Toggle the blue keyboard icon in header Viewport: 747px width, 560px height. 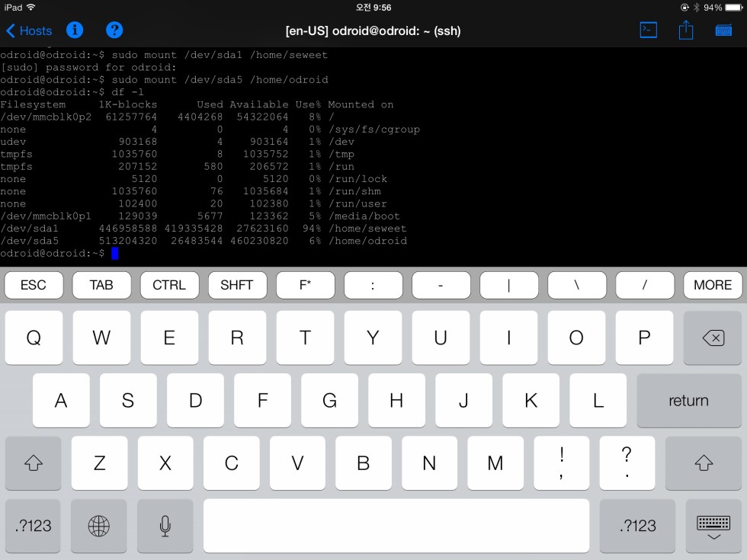coord(723,30)
